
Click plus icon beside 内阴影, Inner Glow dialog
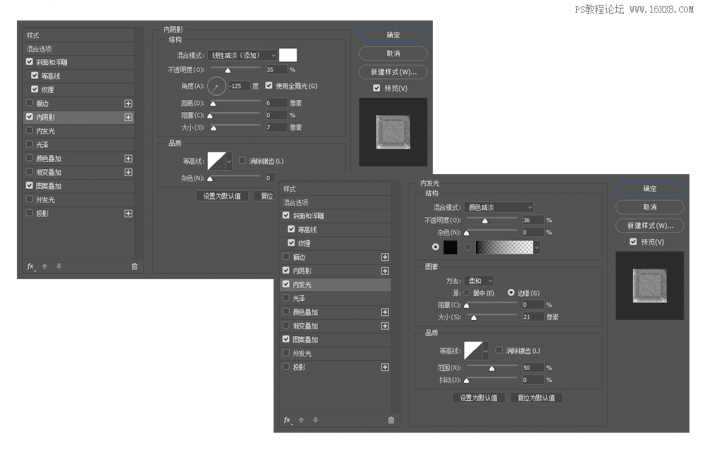pyautogui.click(x=385, y=271)
